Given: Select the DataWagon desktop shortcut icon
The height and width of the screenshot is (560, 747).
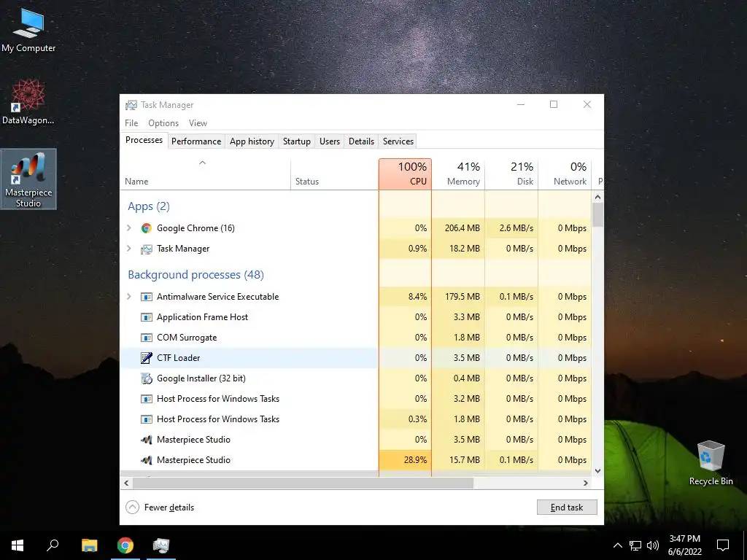Looking at the screenshot, I should coord(28,101).
